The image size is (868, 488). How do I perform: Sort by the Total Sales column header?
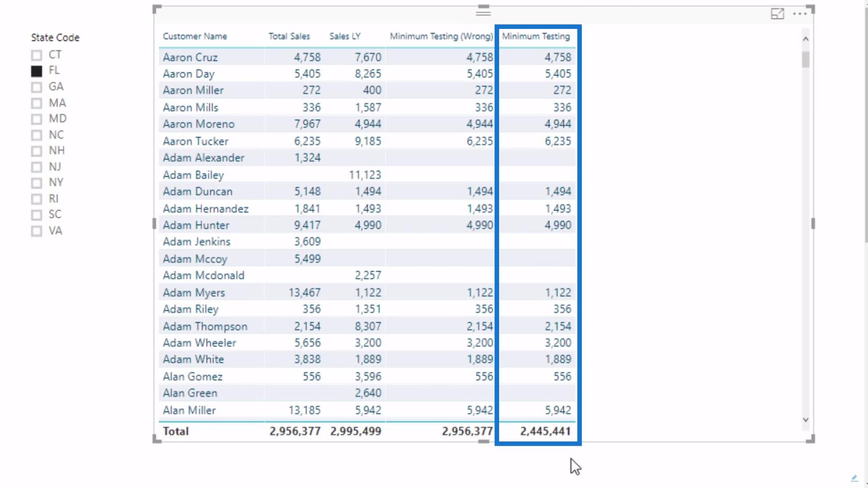289,36
